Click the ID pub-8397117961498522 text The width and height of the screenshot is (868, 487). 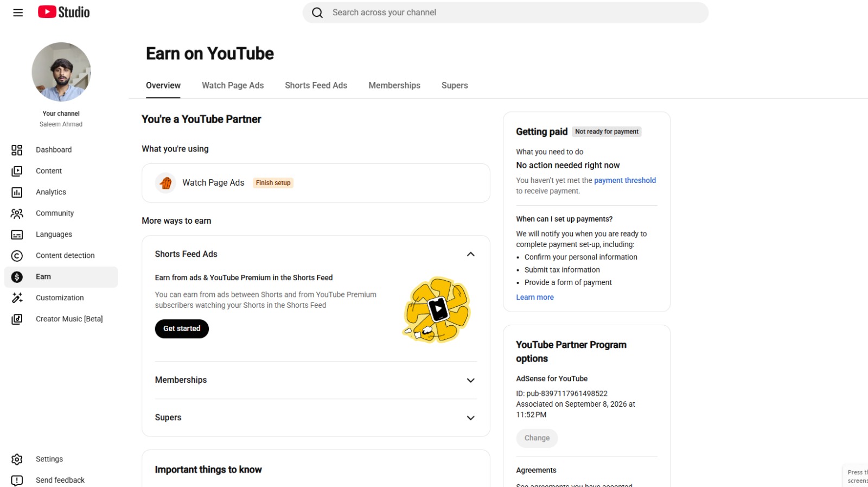coord(561,394)
